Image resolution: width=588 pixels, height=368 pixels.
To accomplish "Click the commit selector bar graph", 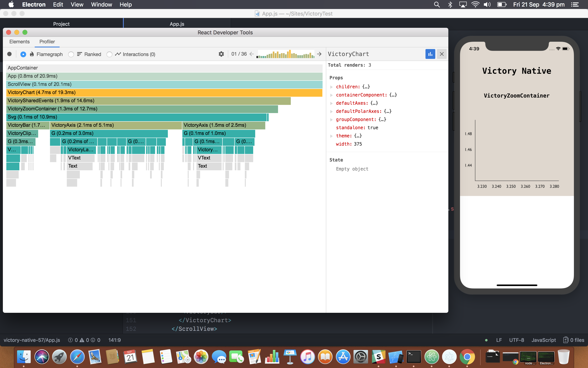I will [285, 54].
